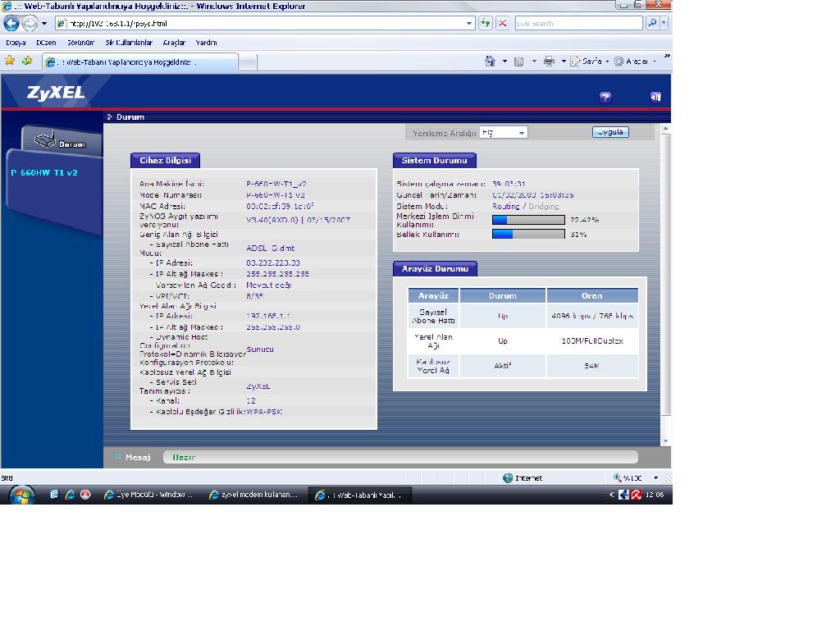This screenshot has height=630, width=840.
Task: Click the Araçlar gear icon
Action: [x=619, y=61]
